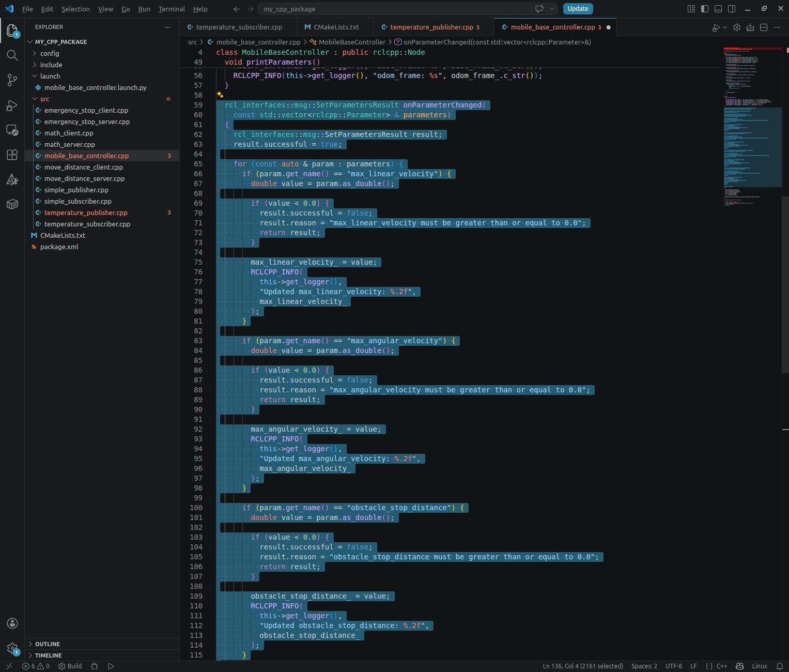Open notifications bell in status bar

pyautogui.click(x=780, y=666)
